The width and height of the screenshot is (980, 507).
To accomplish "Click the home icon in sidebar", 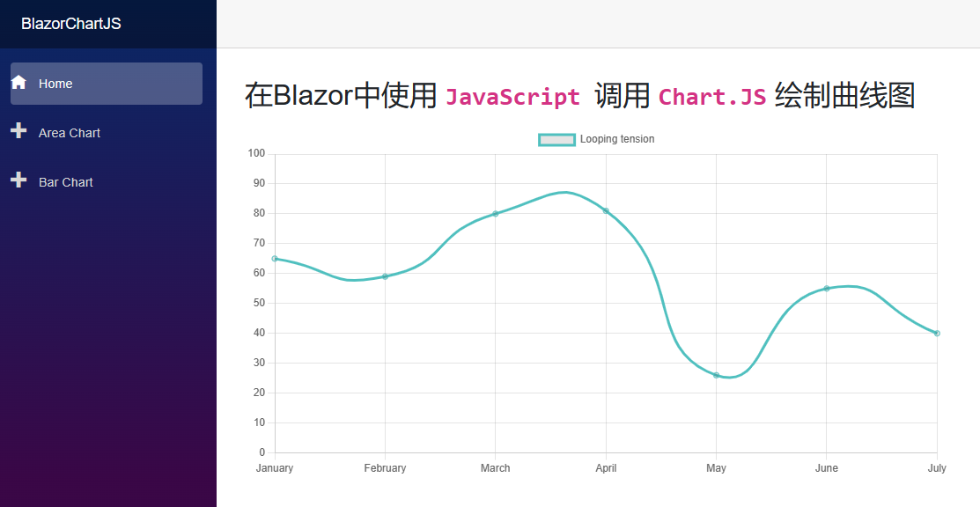I will tap(18, 83).
